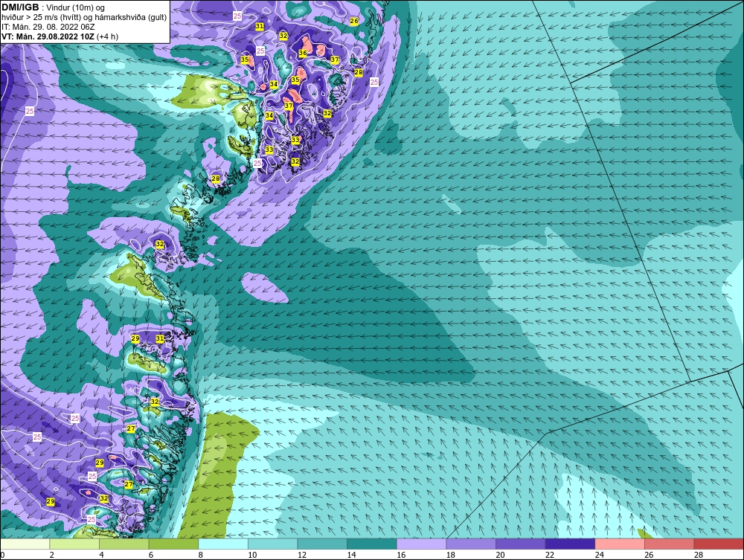Click the 26–28 m/s salmon legend swatch
The image size is (744, 560).
pyautogui.click(x=669, y=544)
